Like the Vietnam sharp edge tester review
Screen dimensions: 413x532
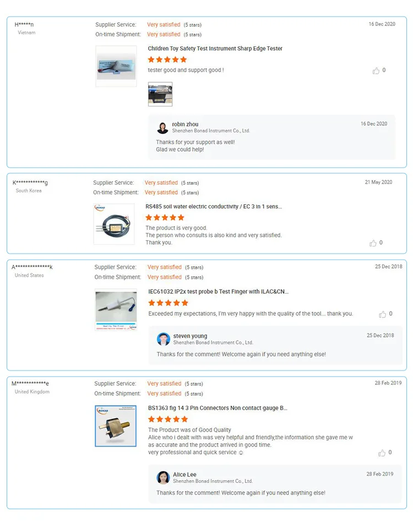click(376, 71)
